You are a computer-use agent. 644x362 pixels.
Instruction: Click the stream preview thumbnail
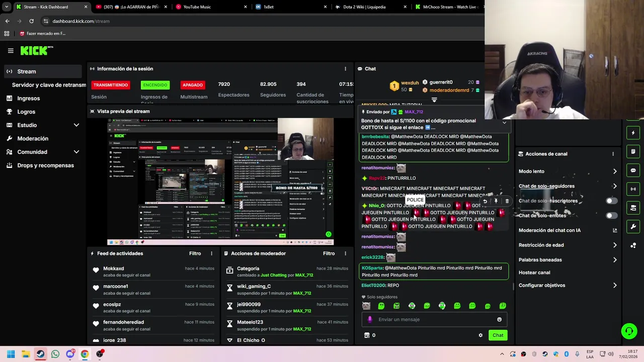tap(220, 182)
